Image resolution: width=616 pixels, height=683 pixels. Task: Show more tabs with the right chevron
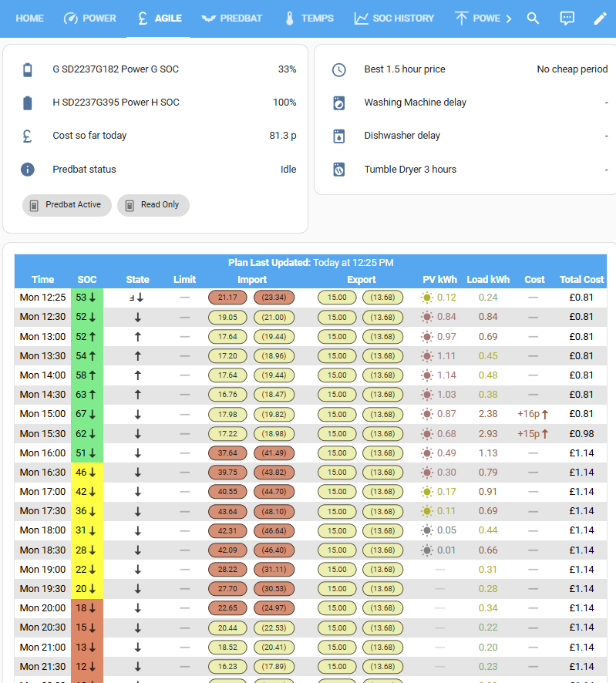508,19
